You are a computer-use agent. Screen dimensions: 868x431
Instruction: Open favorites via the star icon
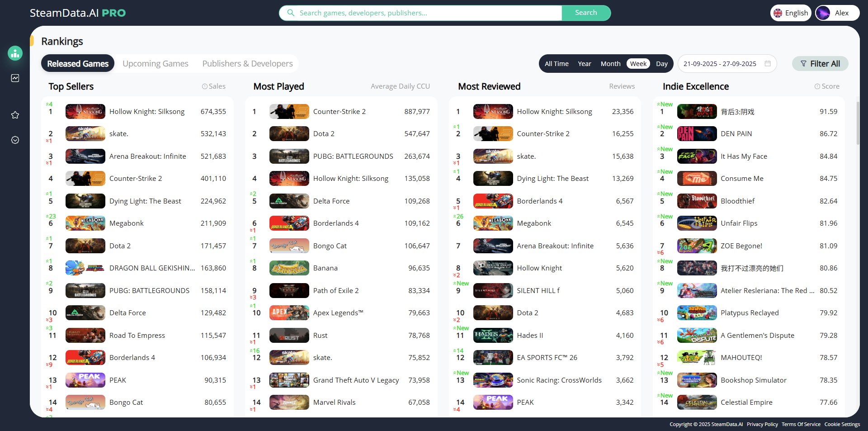(15, 115)
